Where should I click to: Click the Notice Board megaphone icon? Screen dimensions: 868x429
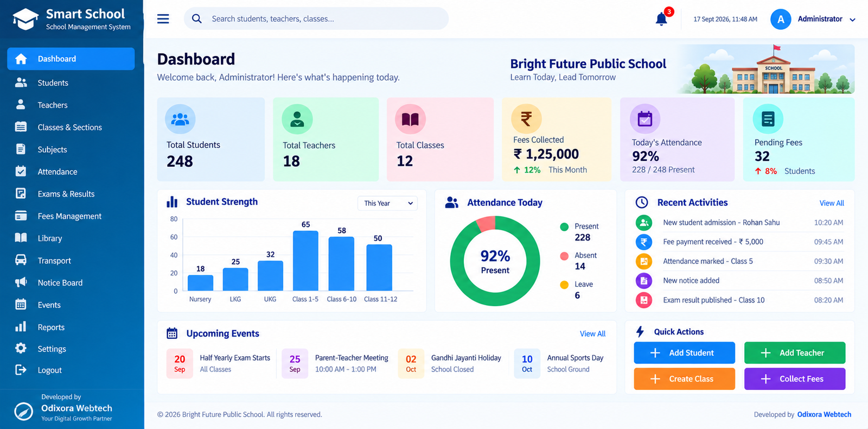coord(21,282)
